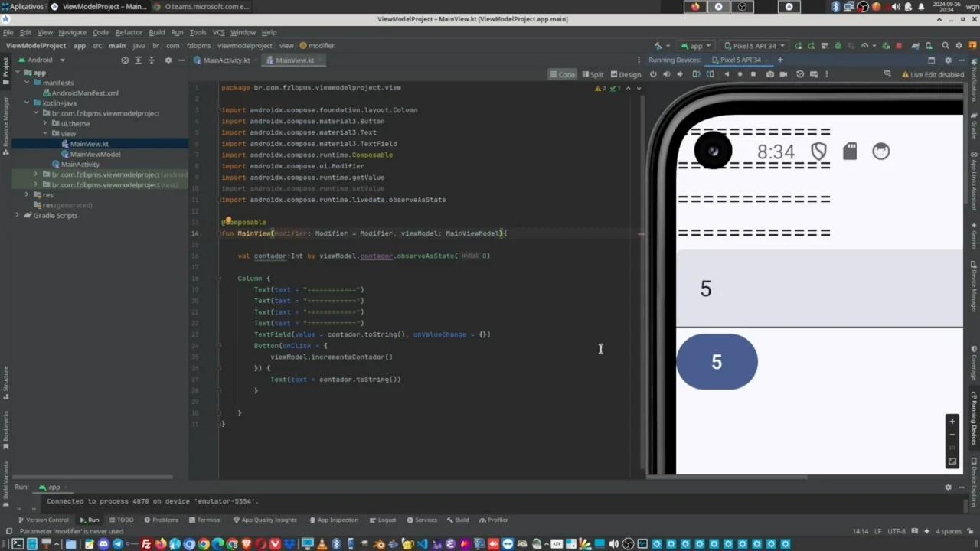Start screen recording the Pixel 5 emulator
The height and width of the screenshot is (551, 980).
point(784,74)
